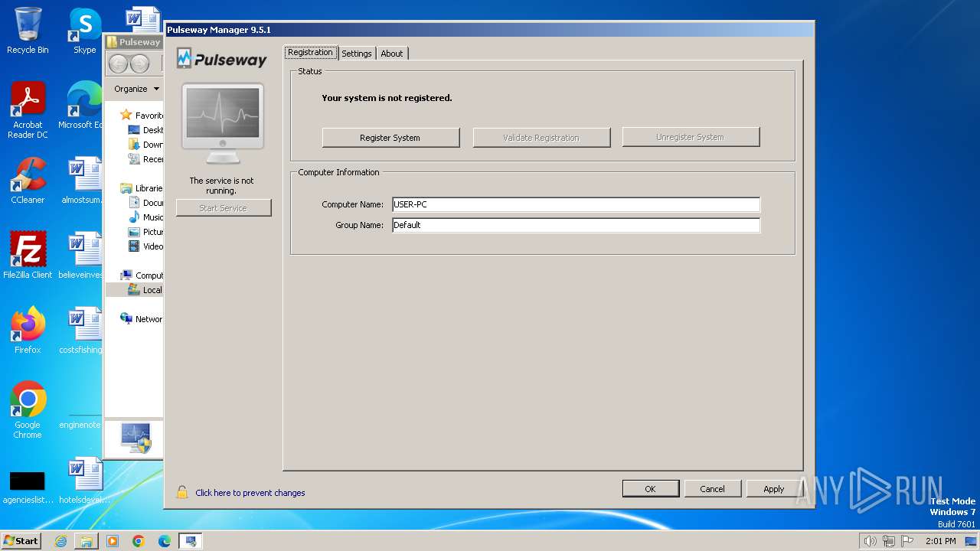Select Network in Explorer navigation pane
This screenshot has height=551, width=980.
pyautogui.click(x=142, y=319)
